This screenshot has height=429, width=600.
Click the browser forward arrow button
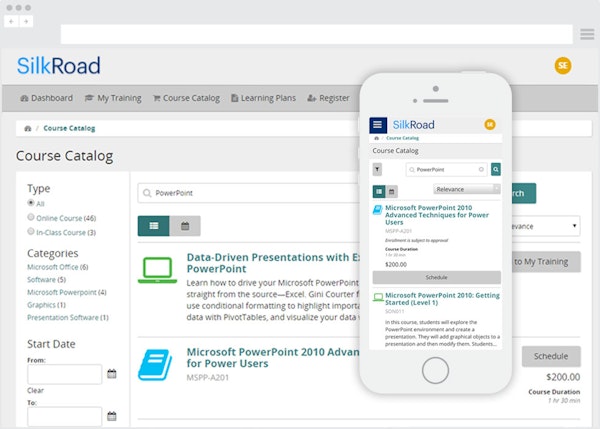26,21
